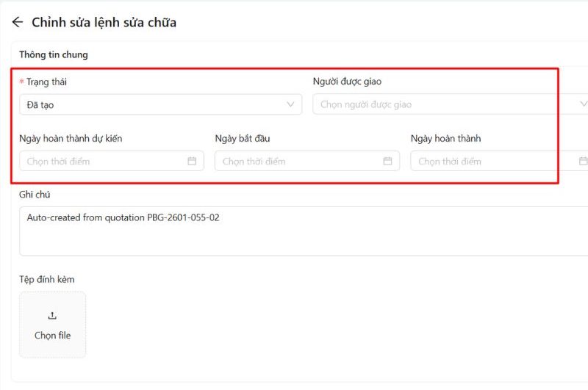This screenshot has height=390, width=588.
Task: Click the Trạng thái label
Action: pyautogui.click(x=46, y=82)
